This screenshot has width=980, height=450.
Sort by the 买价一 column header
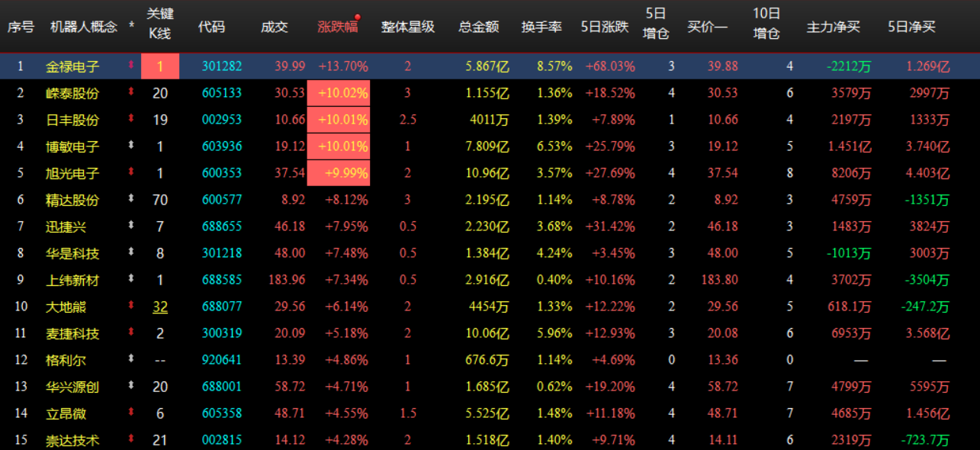tap(708, 27)
